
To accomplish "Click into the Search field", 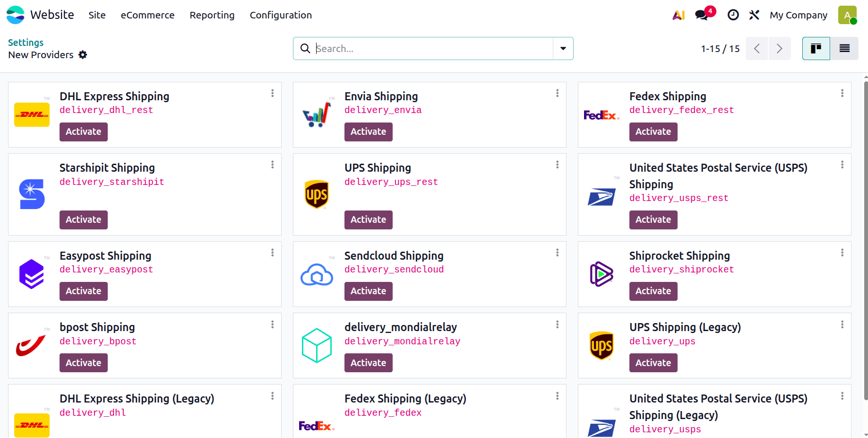I will [x=434, y=48].
